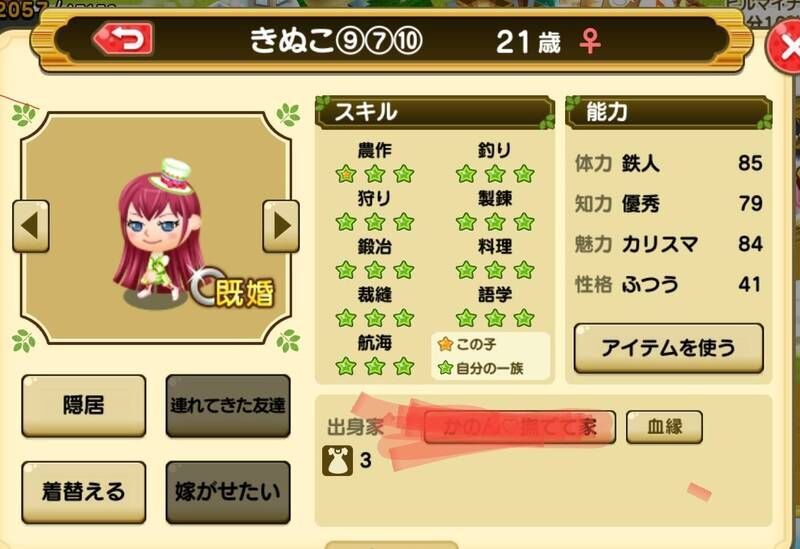Show the next character with right arrow

pyautogui.click(x=281, y=226)
